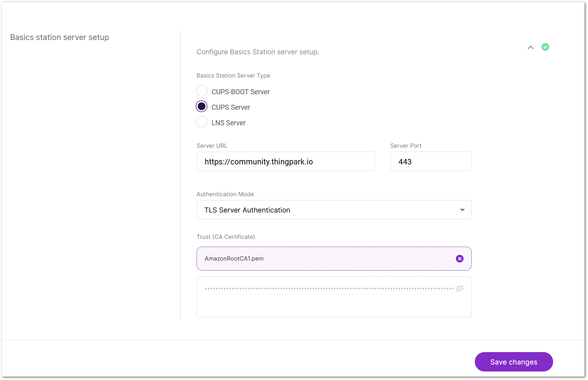Click the CUPS Server radio button
Image resolution: width=588 pixels, height=380 pixels.
tap(202, 106)
